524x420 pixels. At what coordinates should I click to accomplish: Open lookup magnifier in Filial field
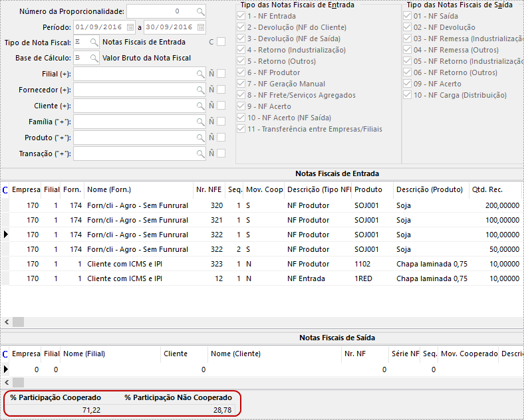pos(200,74)
